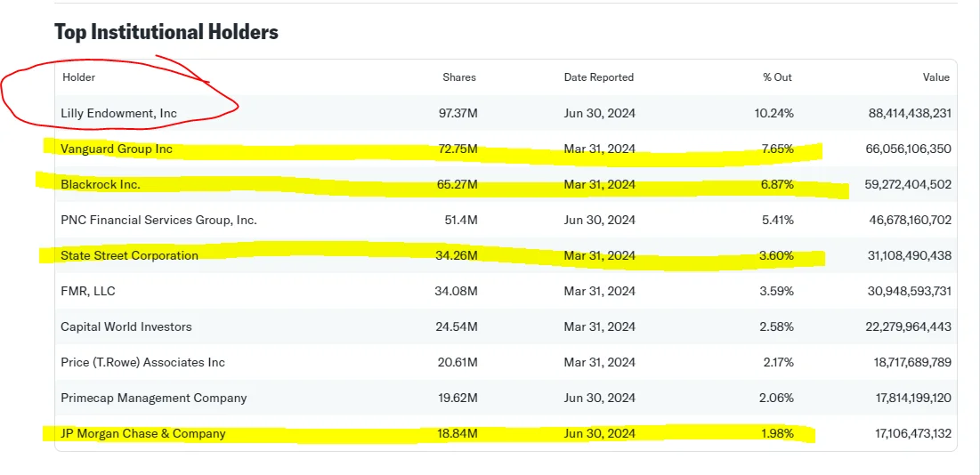Click the 18.84M shares value
Screen dimensions: 980x475
(x=458, y=434)
